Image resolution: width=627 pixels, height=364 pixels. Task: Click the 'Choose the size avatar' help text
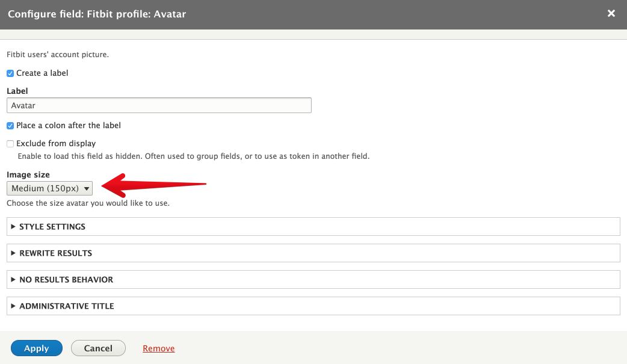tap(88, 203)
